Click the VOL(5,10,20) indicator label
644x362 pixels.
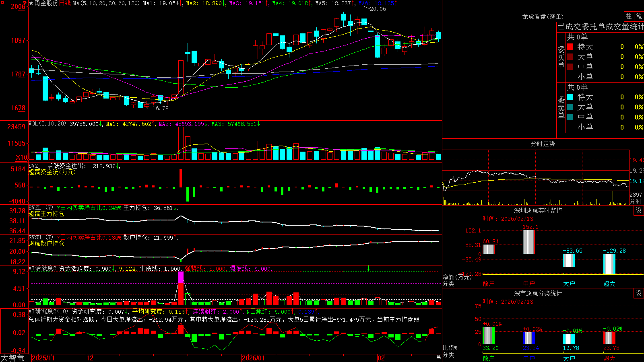click(47, 124)
